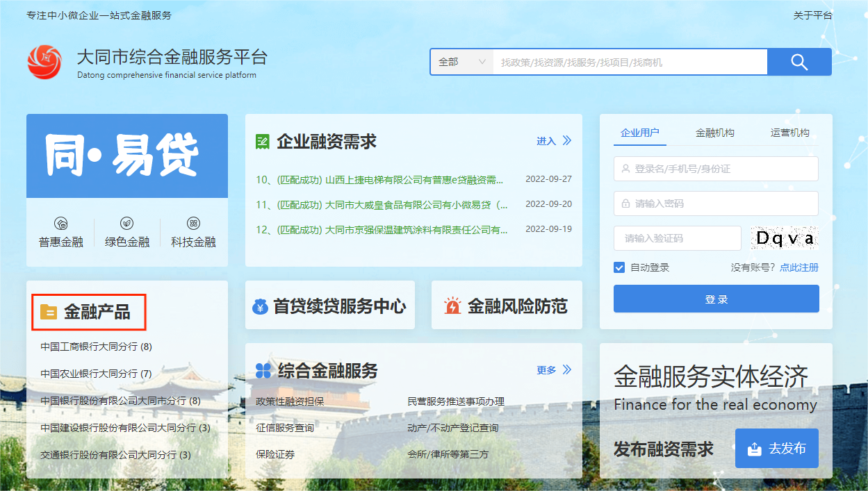This screenshot has height=491, width=868.
Task: Click the Datong platform red logo
Action: [x=44, y=62]
